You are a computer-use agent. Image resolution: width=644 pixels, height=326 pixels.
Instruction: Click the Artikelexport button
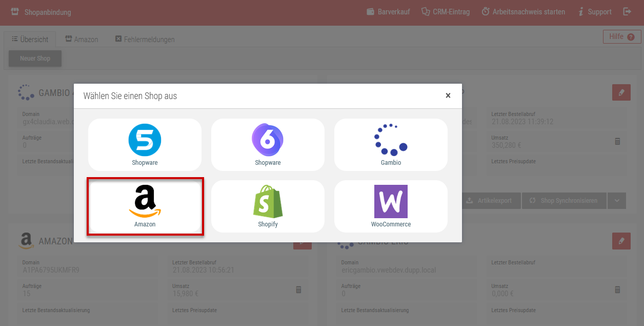[x=489, y=201]
